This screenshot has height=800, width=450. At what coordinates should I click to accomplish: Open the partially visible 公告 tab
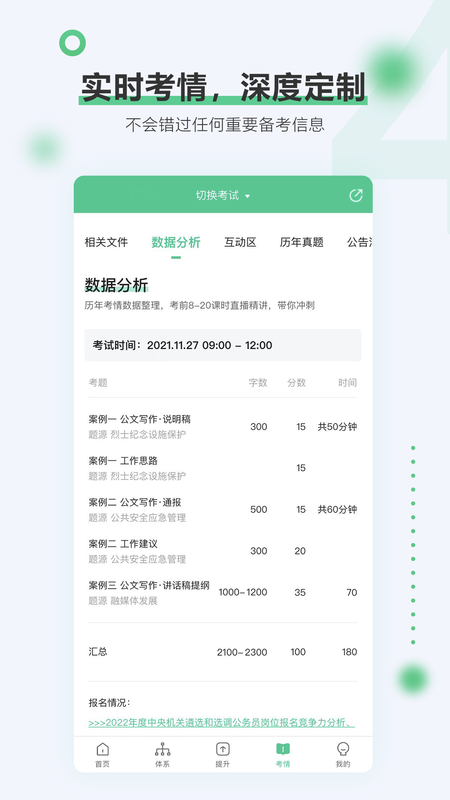pos(360,242)
